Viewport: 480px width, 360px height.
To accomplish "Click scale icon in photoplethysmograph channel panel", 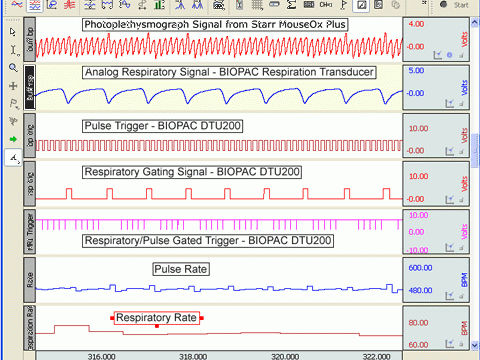I will pyautogui.click(x=438, y=55).
